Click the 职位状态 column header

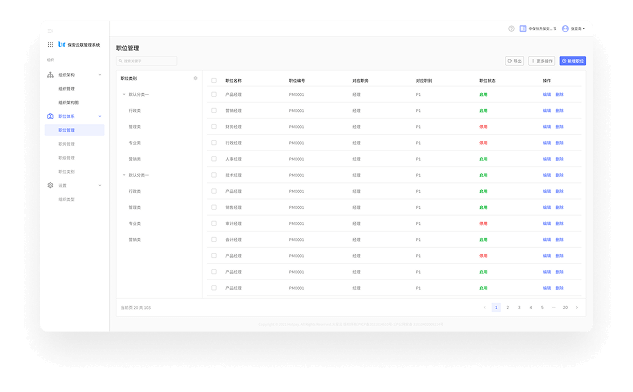tap(487, 81)
